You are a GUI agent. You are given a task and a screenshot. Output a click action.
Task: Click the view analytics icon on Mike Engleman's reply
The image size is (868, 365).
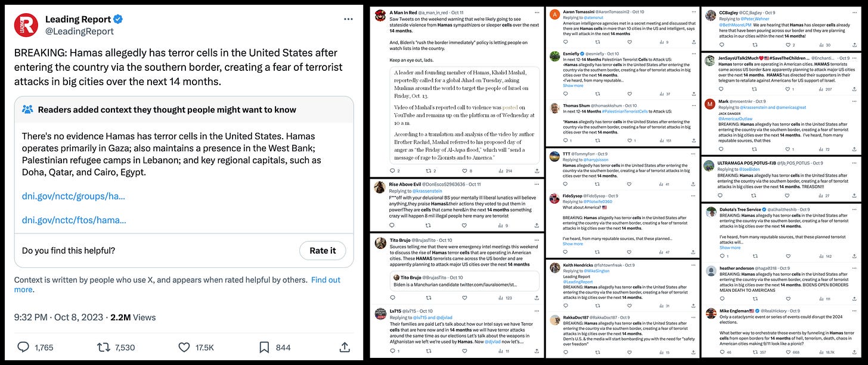pyautogui.click(x=821, y=352)
